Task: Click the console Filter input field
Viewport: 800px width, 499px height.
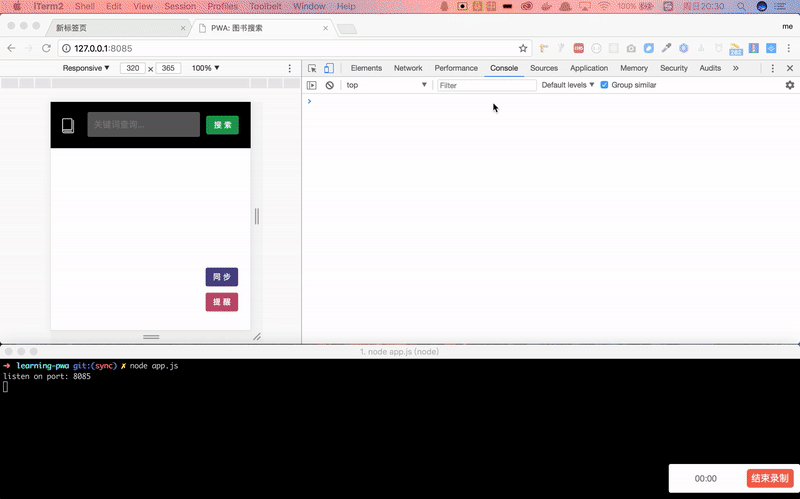Action: coord(486,85)
